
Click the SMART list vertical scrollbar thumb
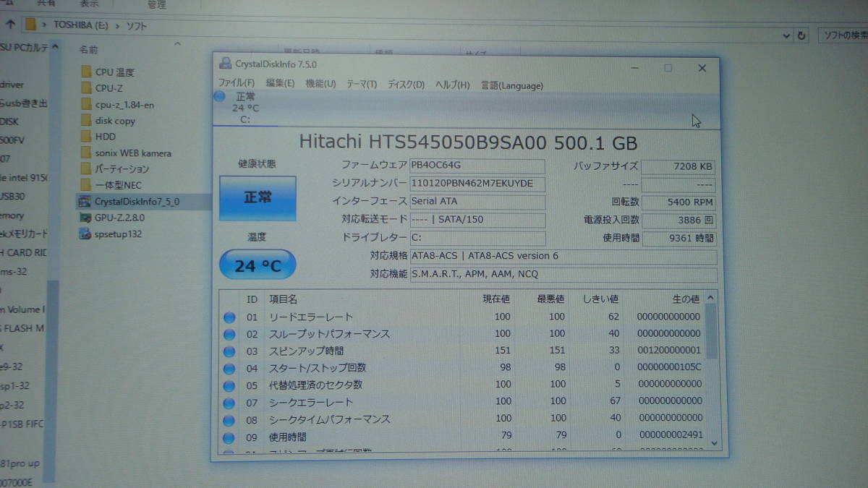pos(712,331)
